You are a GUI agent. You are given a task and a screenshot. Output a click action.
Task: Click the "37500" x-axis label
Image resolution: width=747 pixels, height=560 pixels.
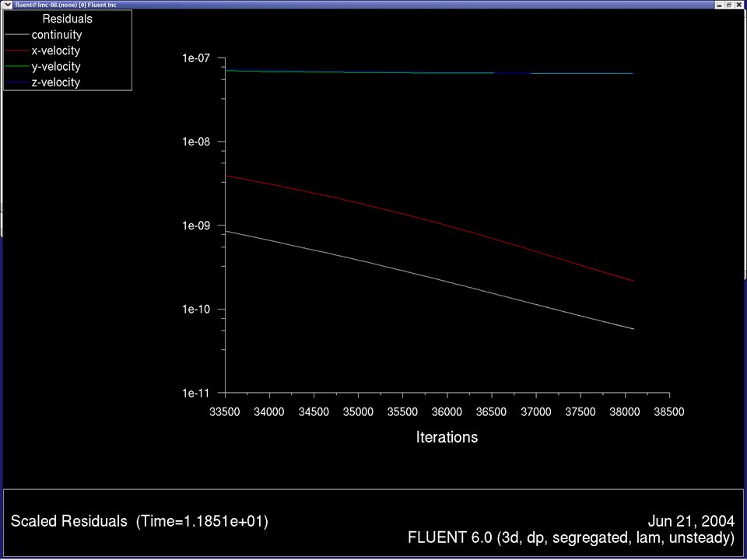pyautogui.click(x=580, y=412)
